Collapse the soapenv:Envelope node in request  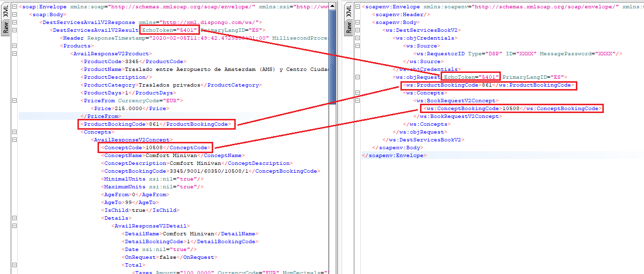pyautogui.click(x=358, y=7)
